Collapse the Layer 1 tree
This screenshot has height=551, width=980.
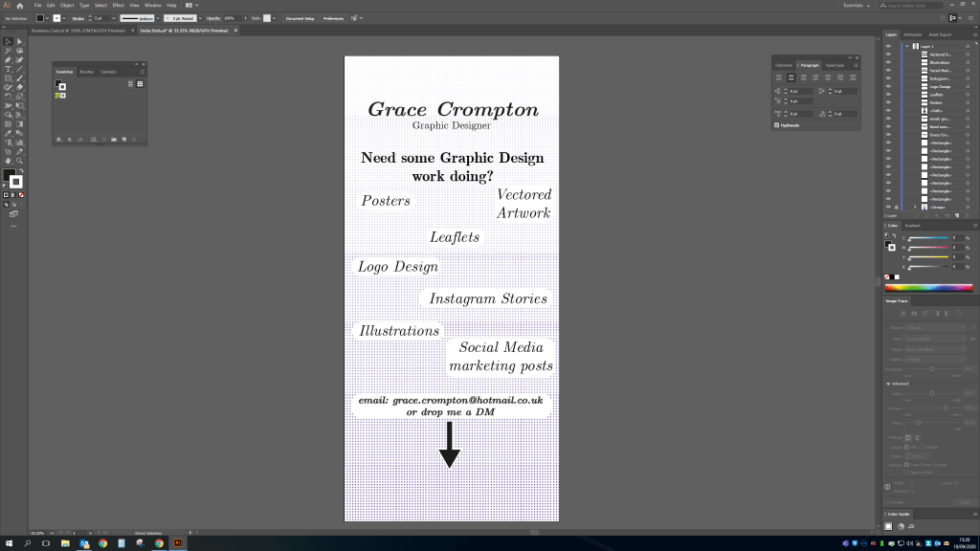coord(906,46)
